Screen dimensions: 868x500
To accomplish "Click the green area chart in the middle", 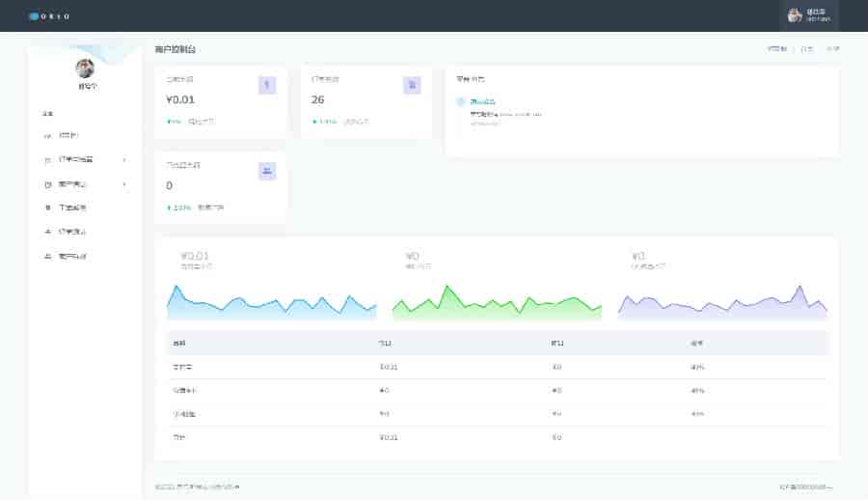I will 496,302.
